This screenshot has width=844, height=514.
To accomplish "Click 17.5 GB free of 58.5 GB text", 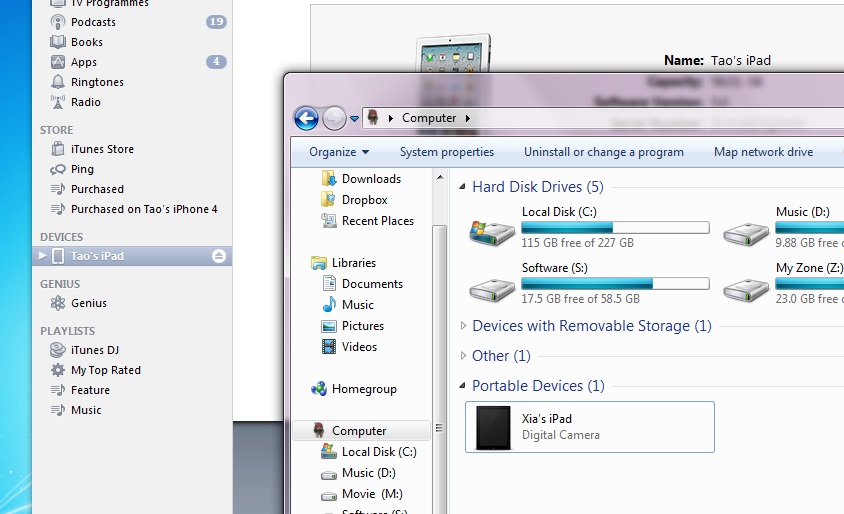I will (580, 299).
